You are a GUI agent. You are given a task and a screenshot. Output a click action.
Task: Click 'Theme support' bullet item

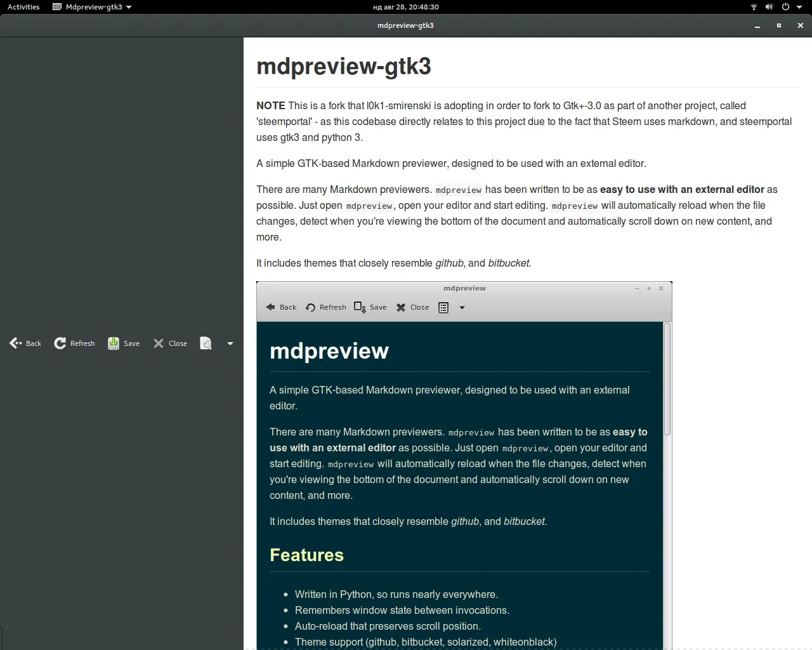[x=426, y=642]
